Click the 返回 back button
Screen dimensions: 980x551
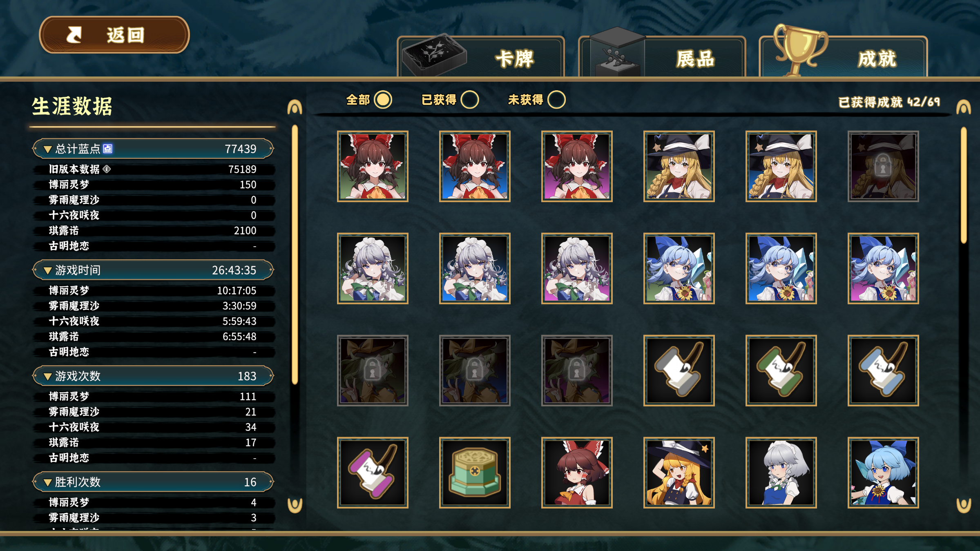pos(114,35)
